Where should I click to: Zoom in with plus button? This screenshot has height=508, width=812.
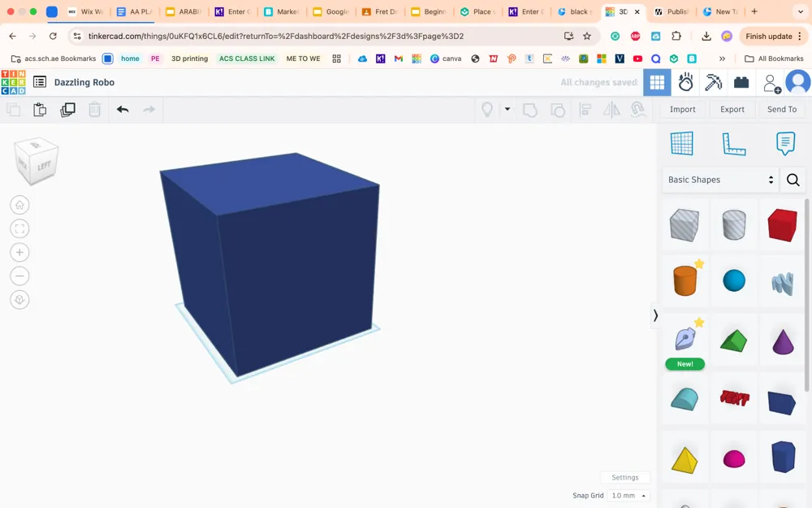[x=19, y=253]
